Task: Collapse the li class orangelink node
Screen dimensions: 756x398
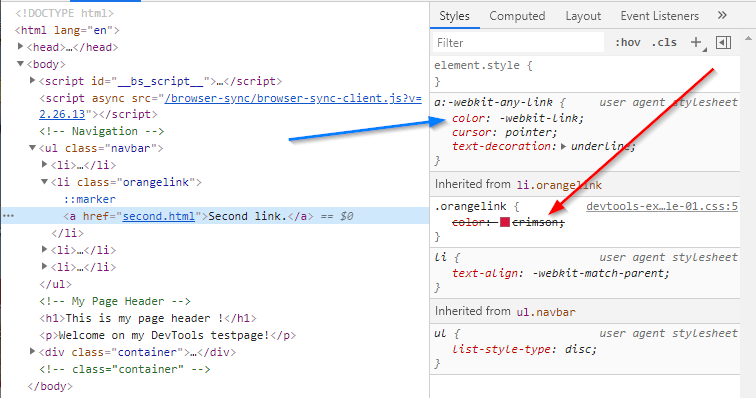Action: pos(44,182)
